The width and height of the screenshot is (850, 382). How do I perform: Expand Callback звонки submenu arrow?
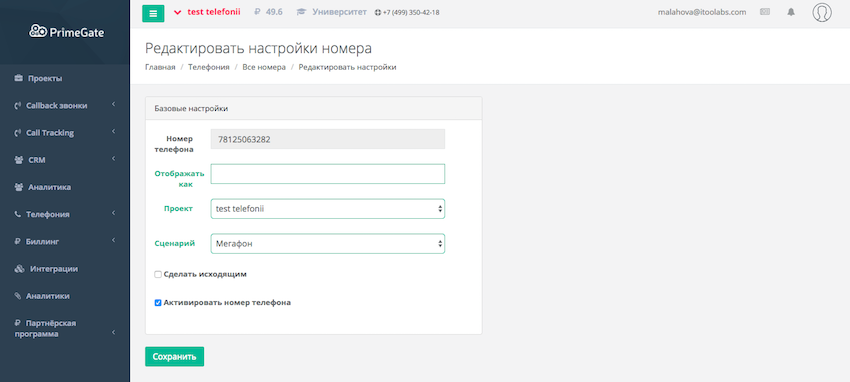[114, 105]
